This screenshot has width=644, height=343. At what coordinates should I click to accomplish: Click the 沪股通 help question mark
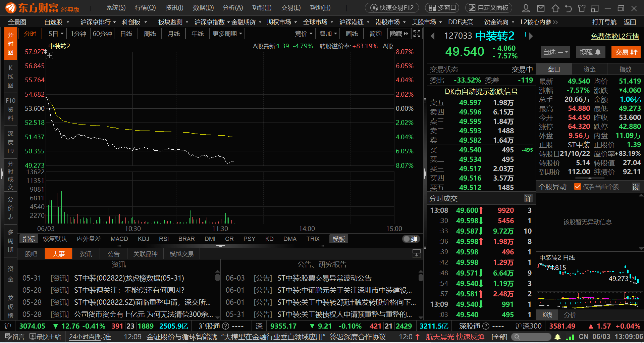[x=226, y=326]
